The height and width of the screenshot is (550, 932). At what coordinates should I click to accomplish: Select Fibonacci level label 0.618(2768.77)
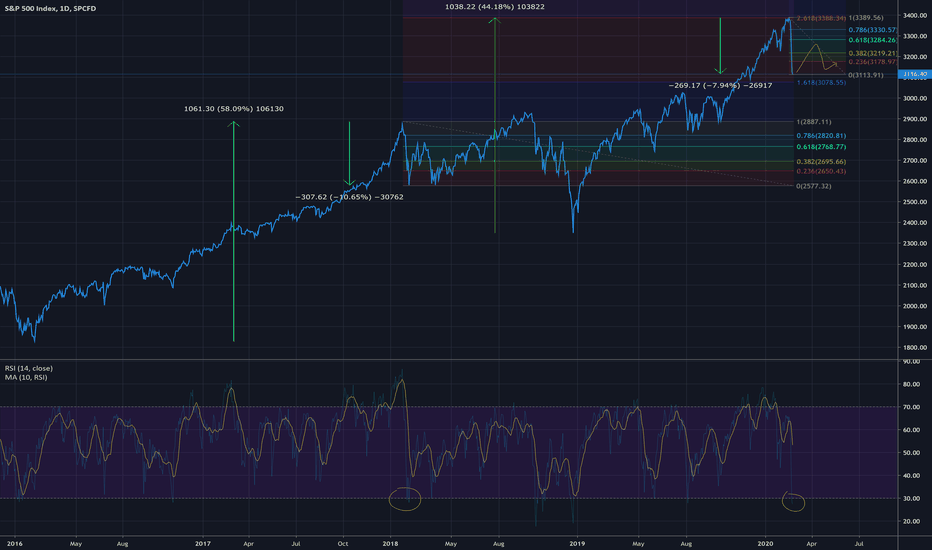coord(821,147)
